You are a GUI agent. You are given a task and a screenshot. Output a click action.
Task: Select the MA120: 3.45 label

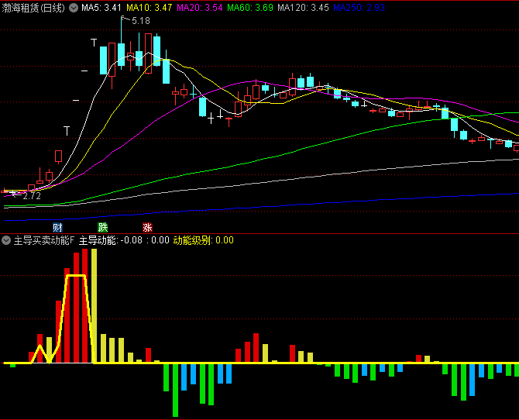coord(303,8)
